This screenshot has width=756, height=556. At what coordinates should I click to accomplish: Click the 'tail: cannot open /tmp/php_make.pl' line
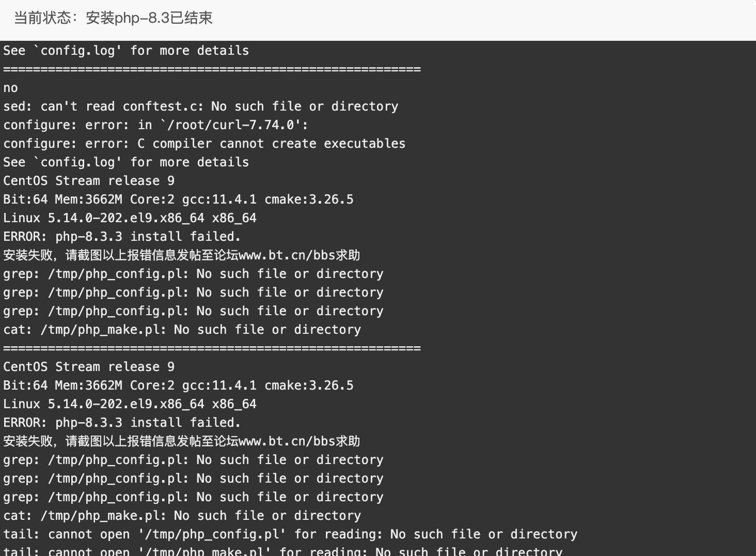click(x=283, y=551)
